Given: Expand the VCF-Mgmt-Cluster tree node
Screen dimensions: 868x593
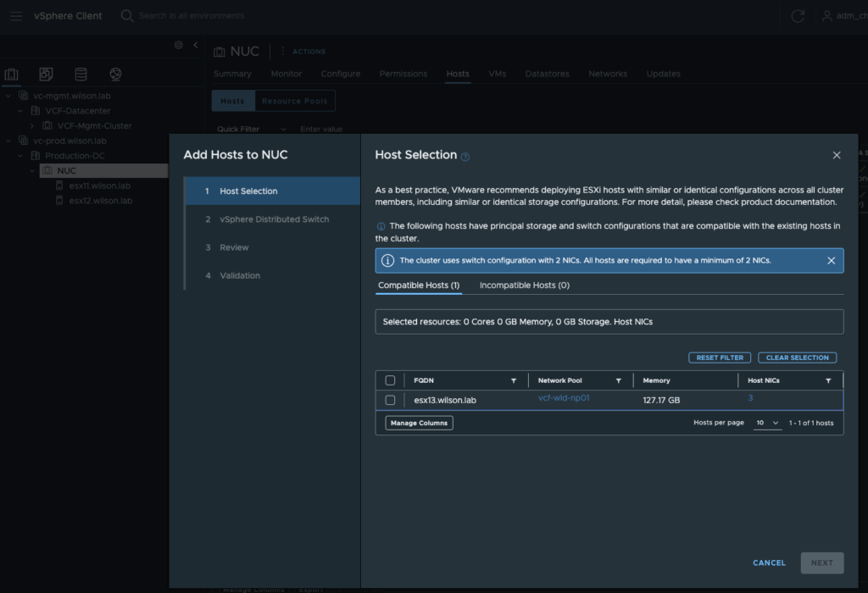Looking at the screenshot, I should tap(32, 125).
